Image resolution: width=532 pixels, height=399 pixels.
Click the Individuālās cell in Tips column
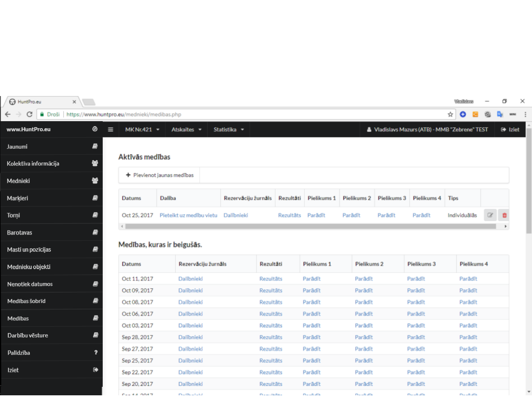(x=462, y=215)
